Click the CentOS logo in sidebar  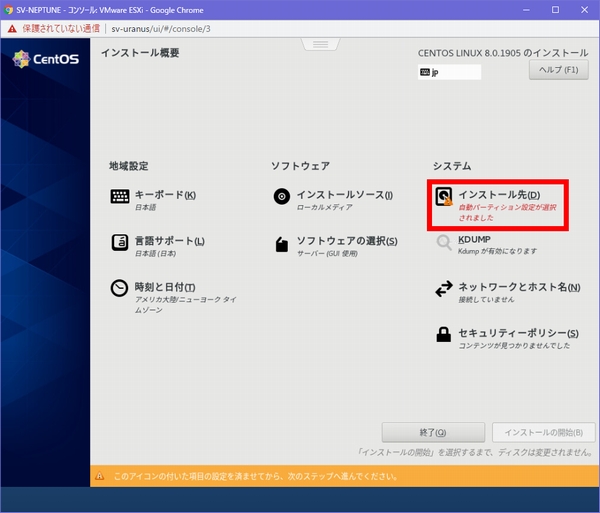(46, 59)
